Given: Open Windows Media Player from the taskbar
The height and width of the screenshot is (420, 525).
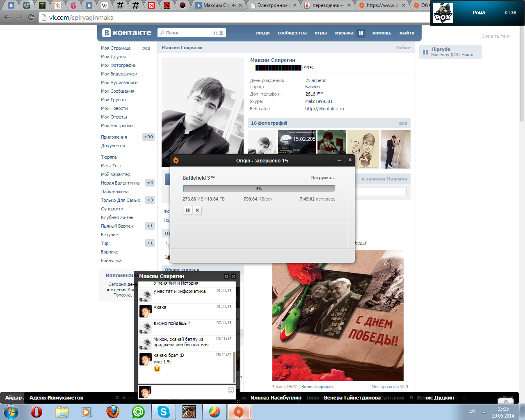Looking at the screenshot, I should (87, 412).
